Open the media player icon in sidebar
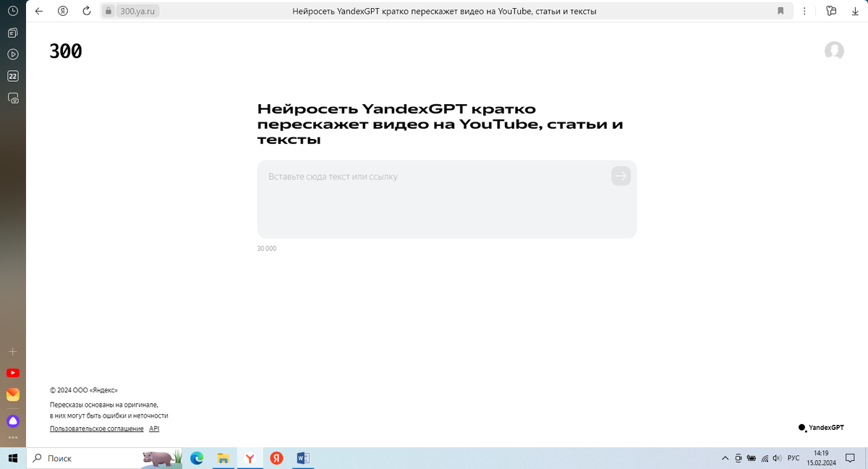Viewport: 868px width, 469px height. [13, 54]
